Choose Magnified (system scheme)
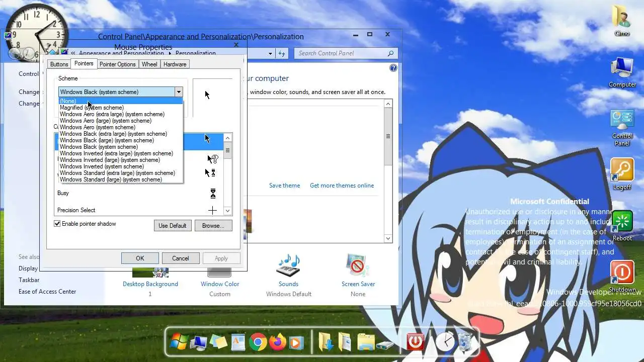This screenshot has width=644, height=362. point(120,108)
